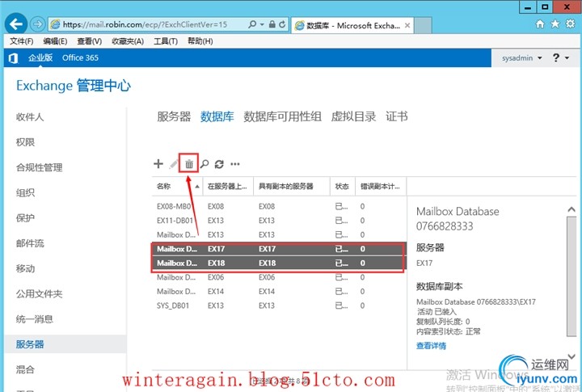
Task: Click the browser home icon
Action: (x=540, y=24)
